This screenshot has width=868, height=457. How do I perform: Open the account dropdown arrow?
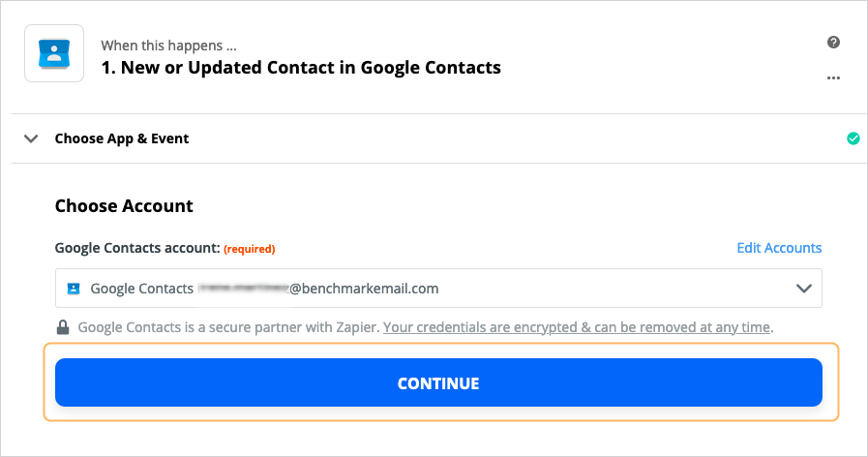[x=804, y=289]
